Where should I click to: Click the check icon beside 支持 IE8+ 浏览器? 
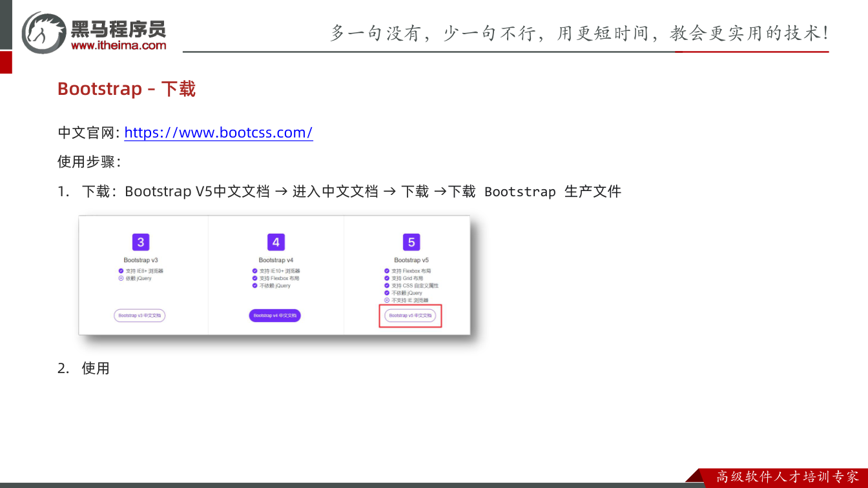click(121, 271)
